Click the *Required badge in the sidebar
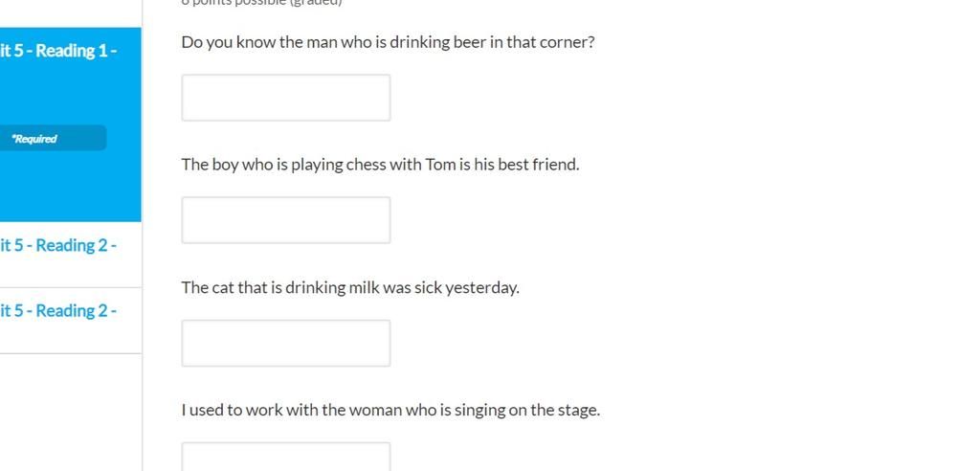The width and height of the screenshot is (980, 471). coord(53,138)
